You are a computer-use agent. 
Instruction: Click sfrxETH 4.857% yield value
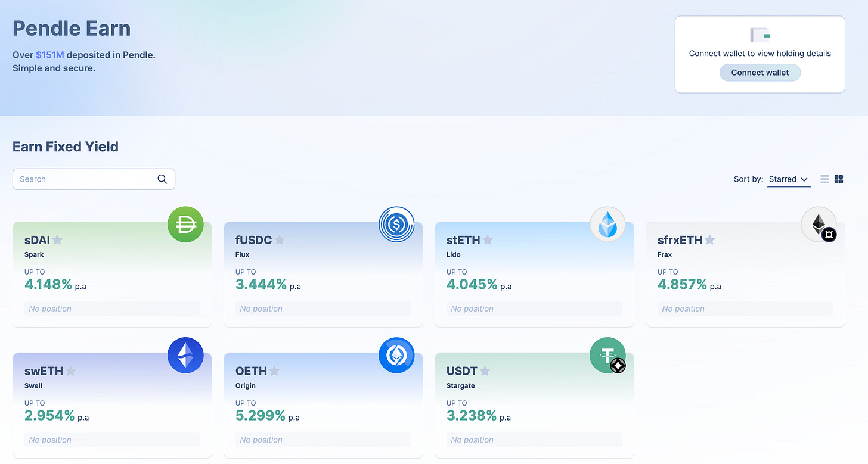(x=683, y=285)
